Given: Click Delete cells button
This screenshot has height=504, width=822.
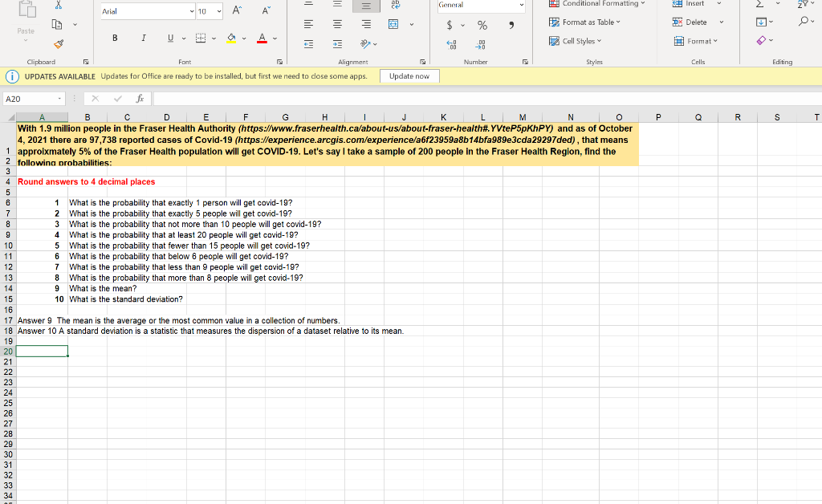Looking at the screenshot, I should click(x=690, y=22).
